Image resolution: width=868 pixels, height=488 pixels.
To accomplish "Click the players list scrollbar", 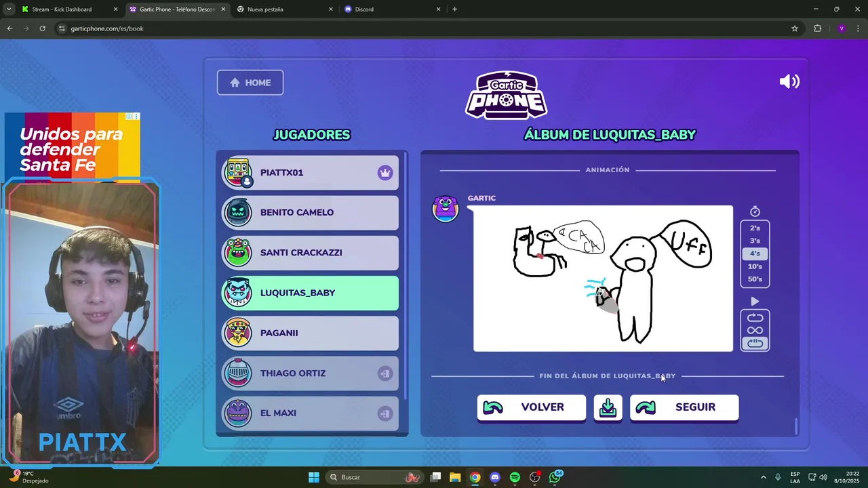I will coord(406,276).
